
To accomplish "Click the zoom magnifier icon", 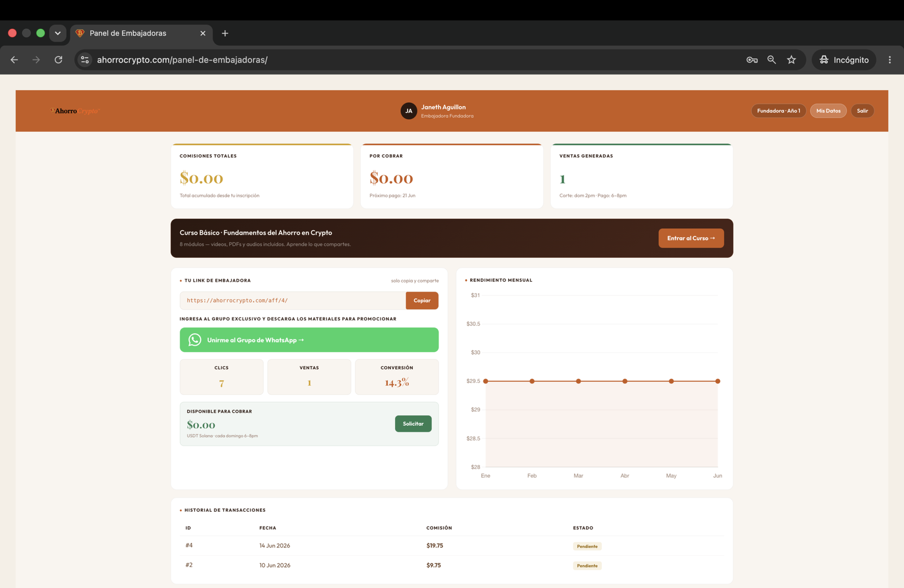I will 772,60.
